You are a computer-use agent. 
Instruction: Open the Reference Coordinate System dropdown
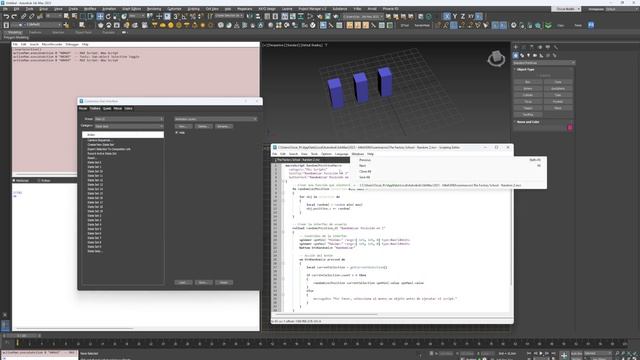point(136,16)
